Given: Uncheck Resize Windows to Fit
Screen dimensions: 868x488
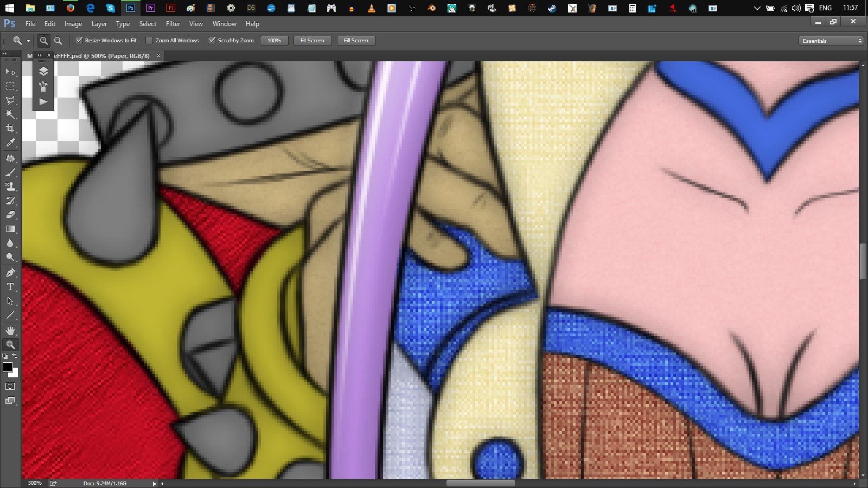Looking at the screenshot, I should [x=79, y=40].
